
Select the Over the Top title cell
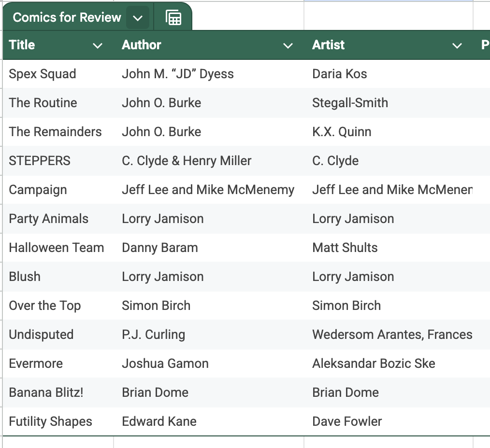click(x=58, y=306)
